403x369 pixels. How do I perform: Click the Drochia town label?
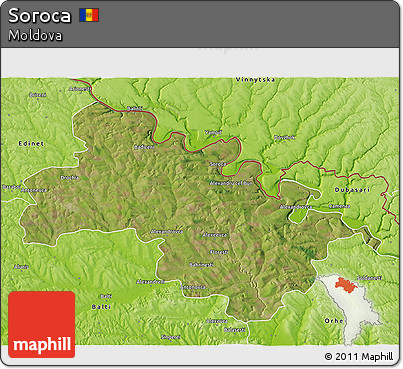[69, 178]
